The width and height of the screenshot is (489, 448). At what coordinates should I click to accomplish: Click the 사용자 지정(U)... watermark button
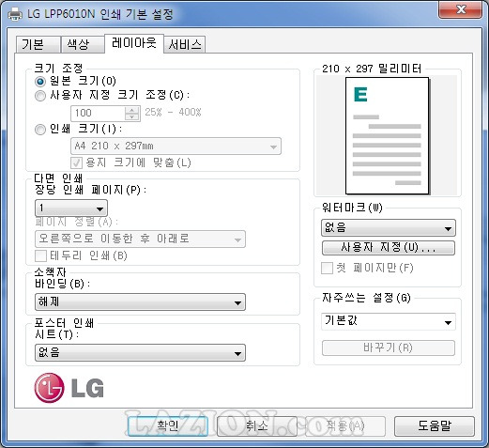[x=389, y=248]
